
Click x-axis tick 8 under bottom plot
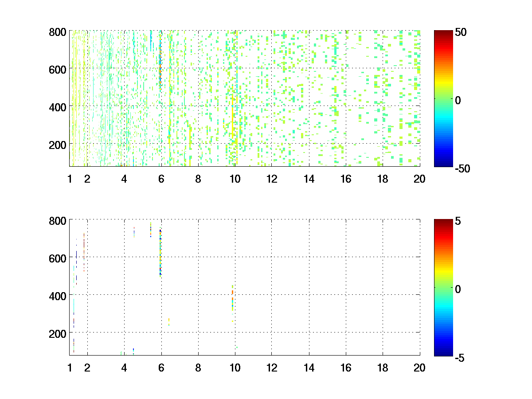(x=198, y=368)
